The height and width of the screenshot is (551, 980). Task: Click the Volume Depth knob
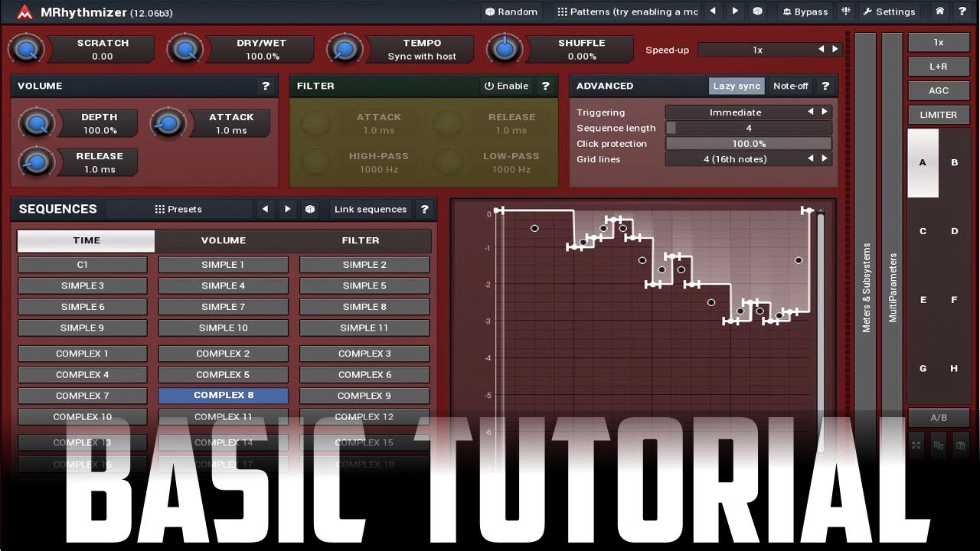click(35, 123)
